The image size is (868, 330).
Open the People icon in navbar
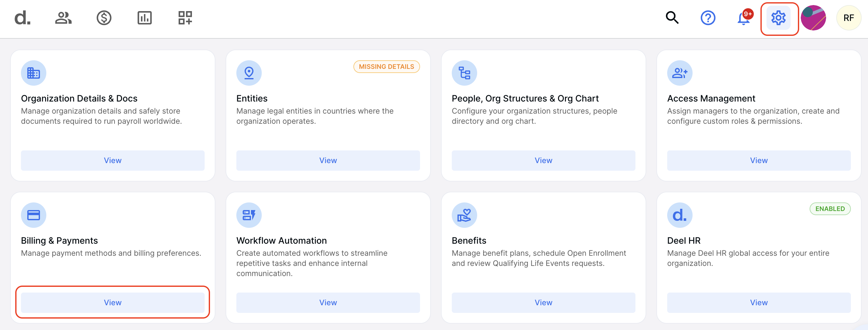(63, 18)
